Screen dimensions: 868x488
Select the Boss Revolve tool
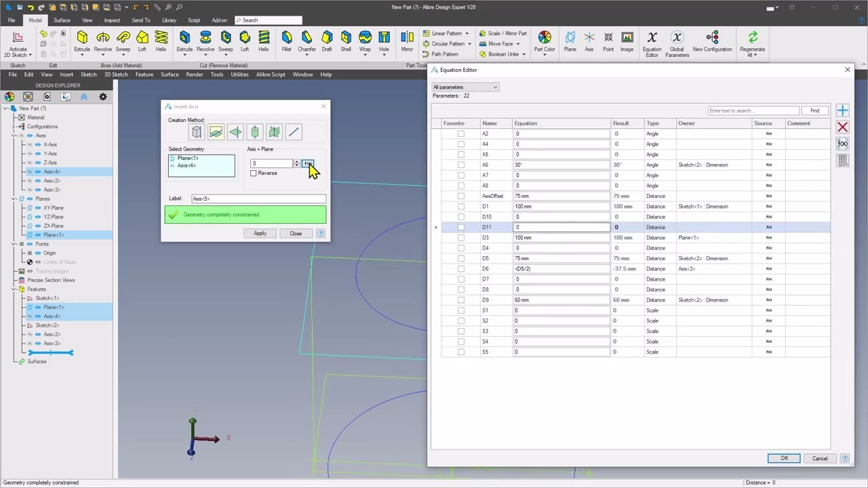coord(103,41)
